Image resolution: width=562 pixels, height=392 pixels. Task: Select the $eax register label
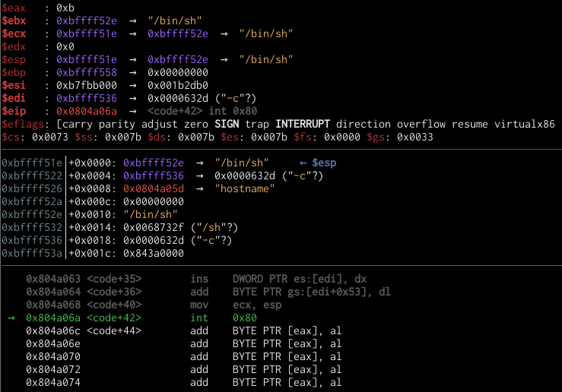[15, 7]
